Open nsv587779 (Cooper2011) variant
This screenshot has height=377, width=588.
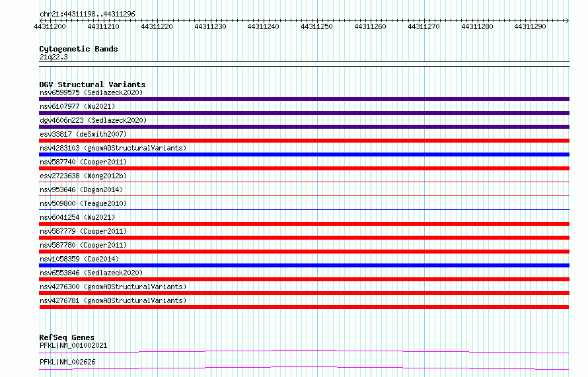pos(83,231)
